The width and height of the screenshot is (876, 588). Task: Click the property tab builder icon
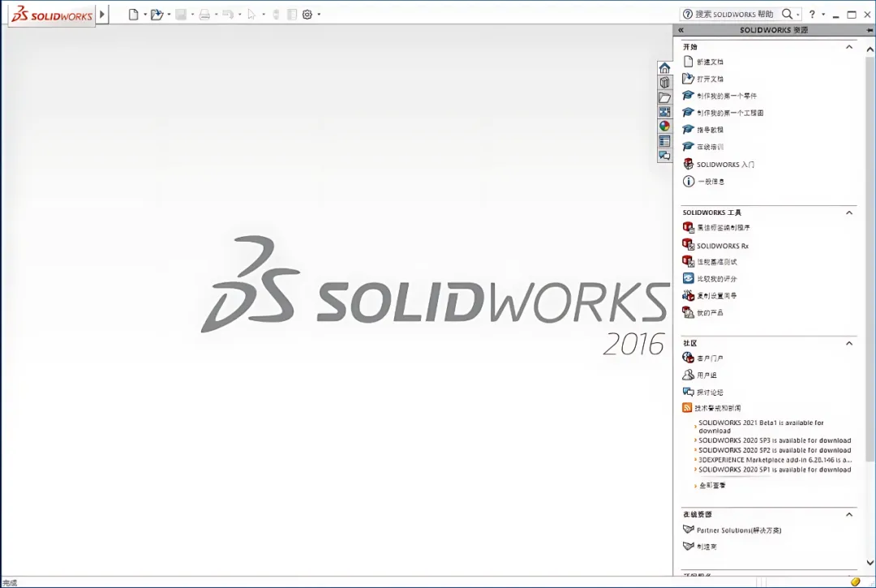point(689,227)
